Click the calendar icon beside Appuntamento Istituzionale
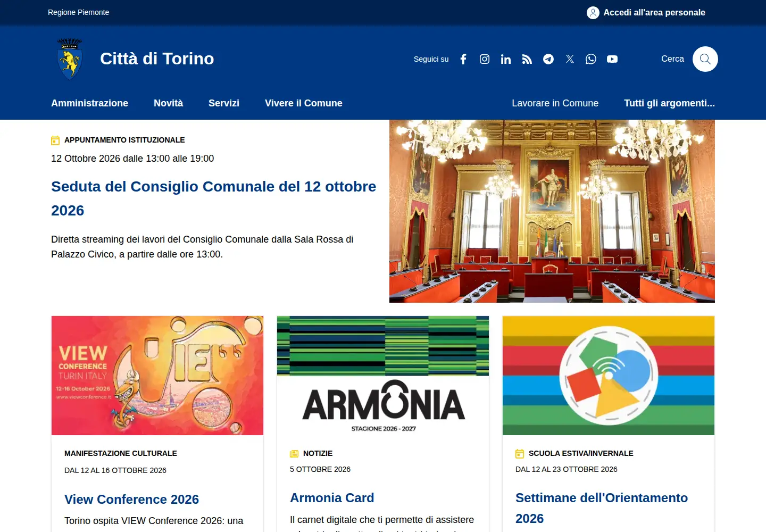Screen dimensions: 766x532 (x=55, y=140)
